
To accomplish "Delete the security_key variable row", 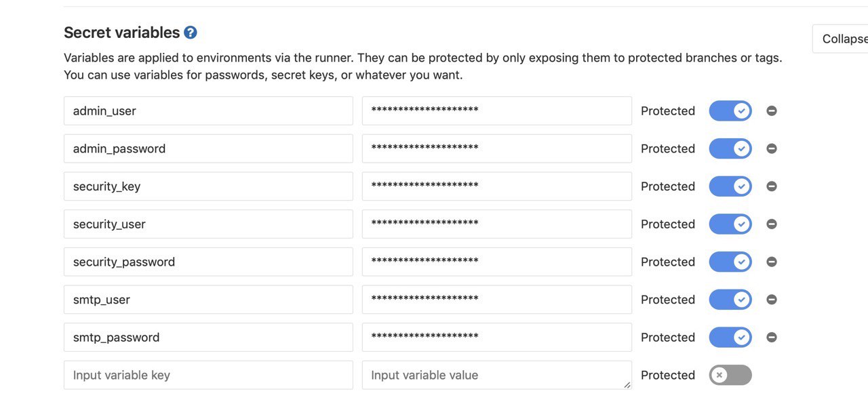I will [x=772, y=186].
